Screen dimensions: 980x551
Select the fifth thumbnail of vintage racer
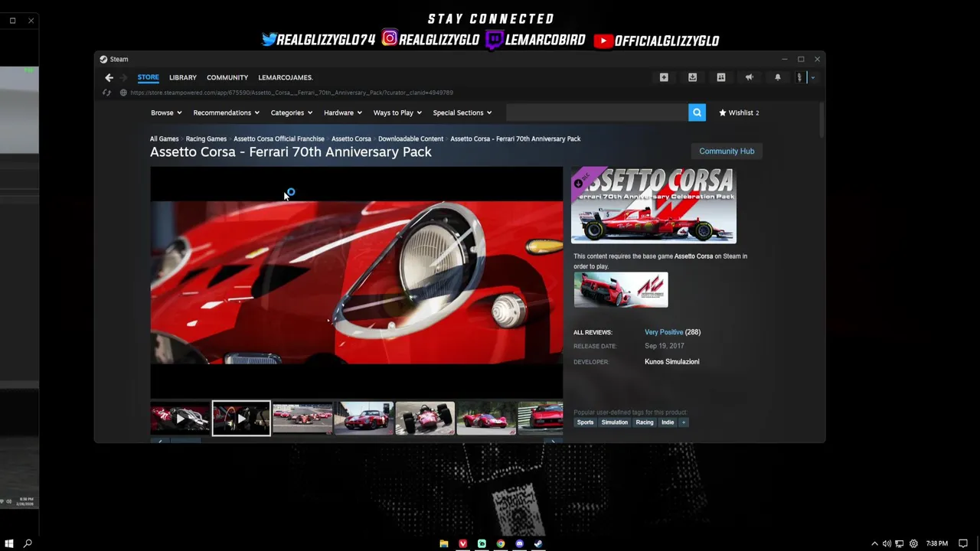pyautogui.click(x=425, y=419)
